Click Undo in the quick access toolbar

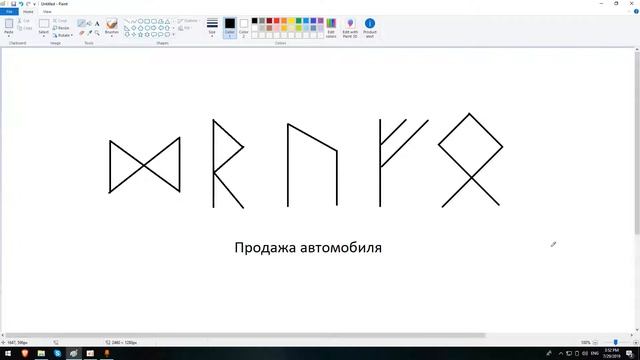(21, 4)
